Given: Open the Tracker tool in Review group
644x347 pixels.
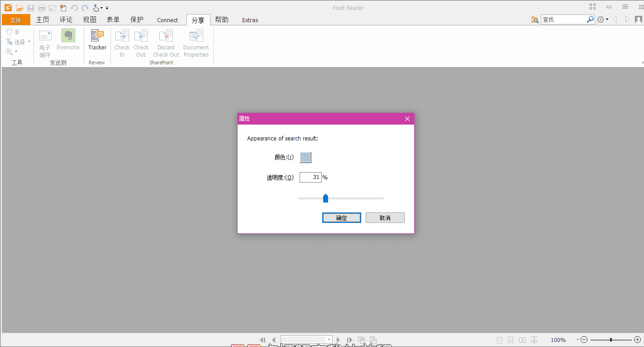Looking at the screenshot, I should tap(97, 43).
